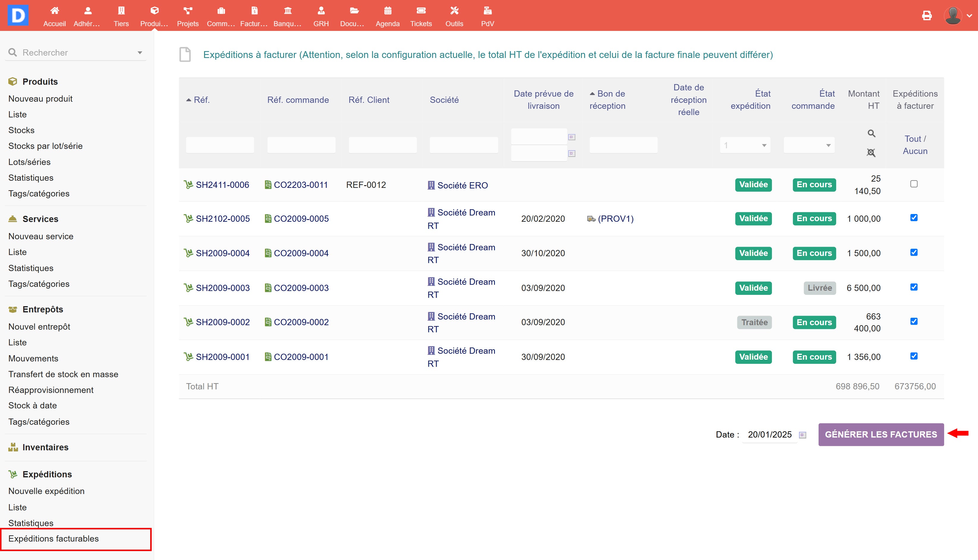Click the Dolibarr D logo

coord(18,15)
